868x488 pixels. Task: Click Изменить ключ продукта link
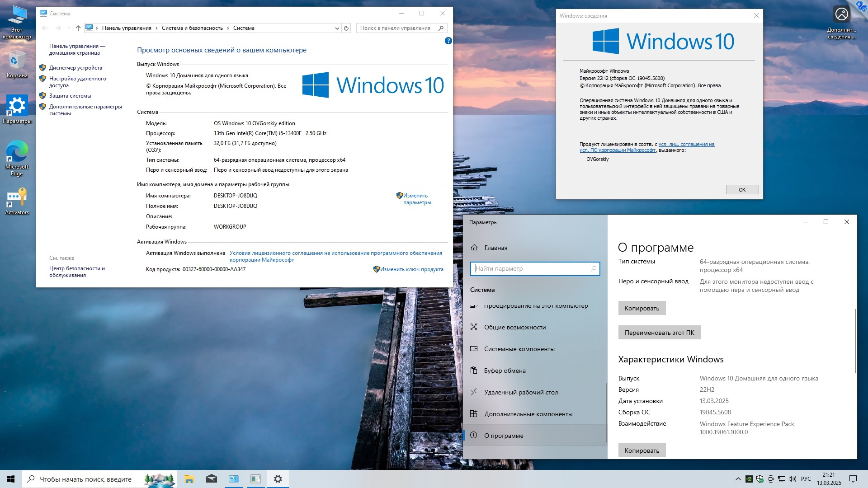(411, 269)
